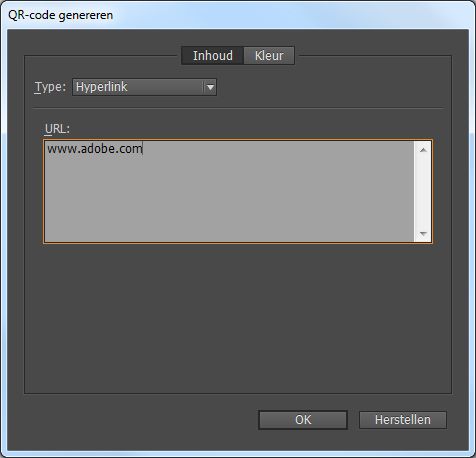This screenshot has height=458, width=476.
Task: Switch to the Inhoud tab
Action: [x=213, y=55]
